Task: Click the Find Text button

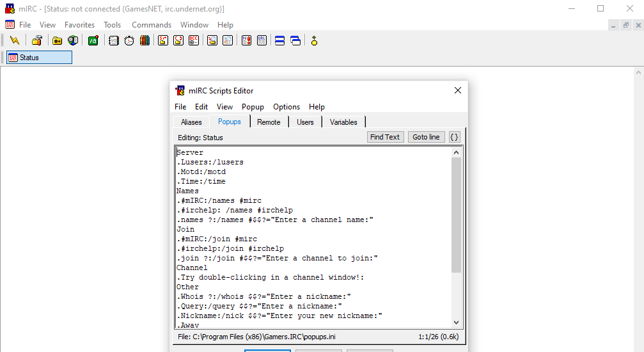Action: coord(385,137)
